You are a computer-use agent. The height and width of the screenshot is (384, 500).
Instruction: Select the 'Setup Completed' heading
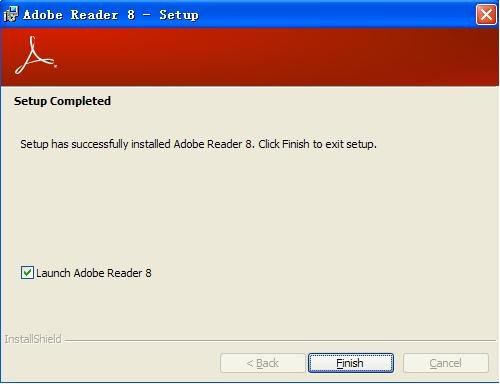[62, 101]
